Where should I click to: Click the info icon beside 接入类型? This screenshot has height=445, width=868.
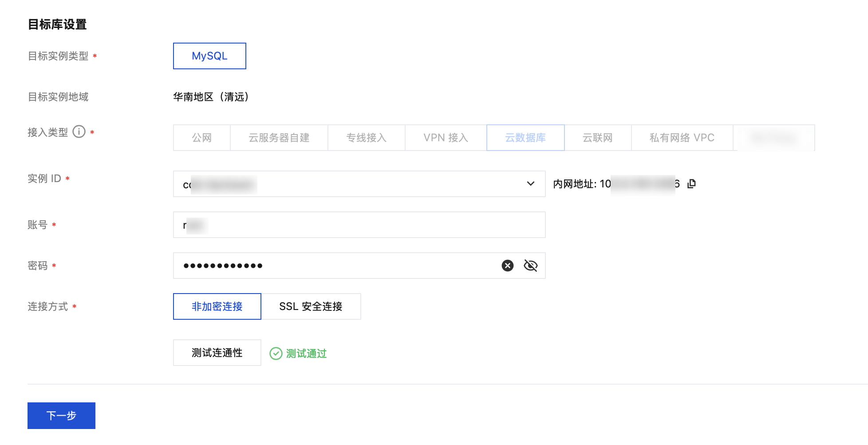[x=79, y=132]
